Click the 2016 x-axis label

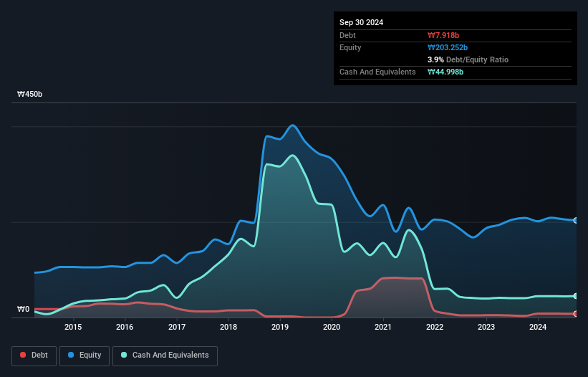[125, 327]
